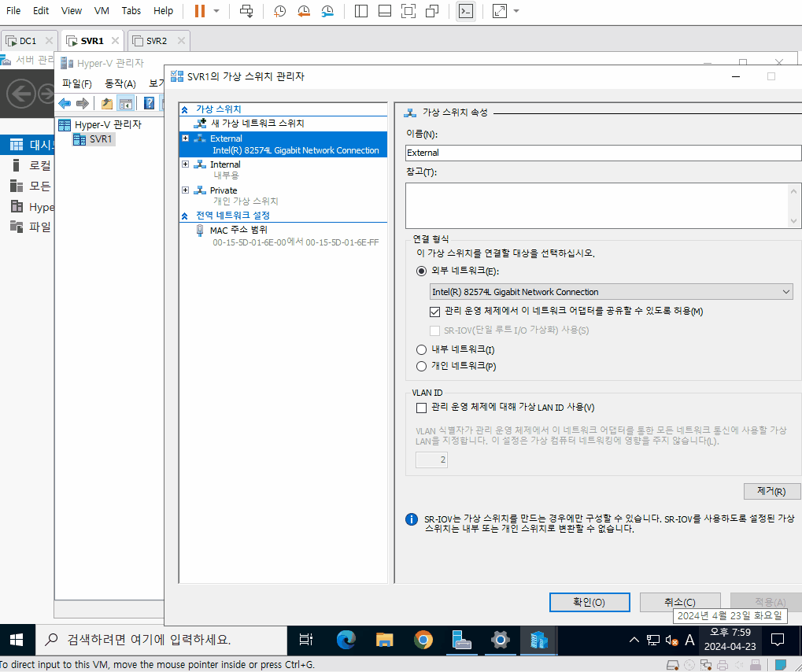Expand the External switch plus box

coord(185,138)
